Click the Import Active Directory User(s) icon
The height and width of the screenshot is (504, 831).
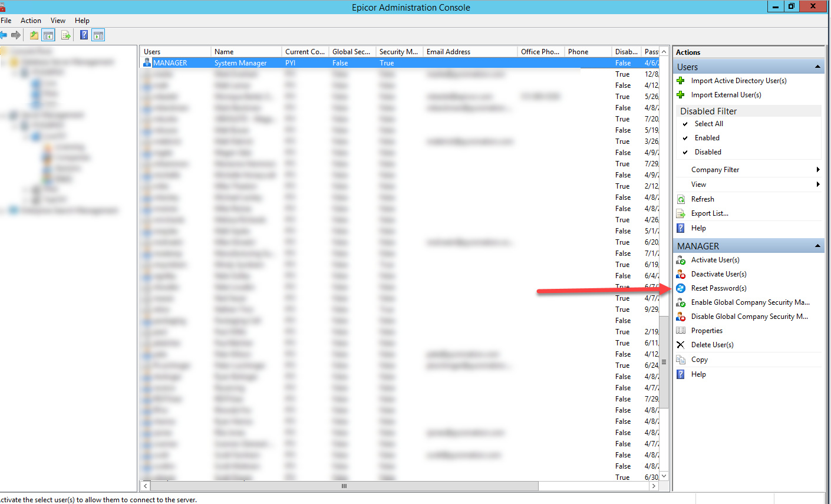(681, 81)
